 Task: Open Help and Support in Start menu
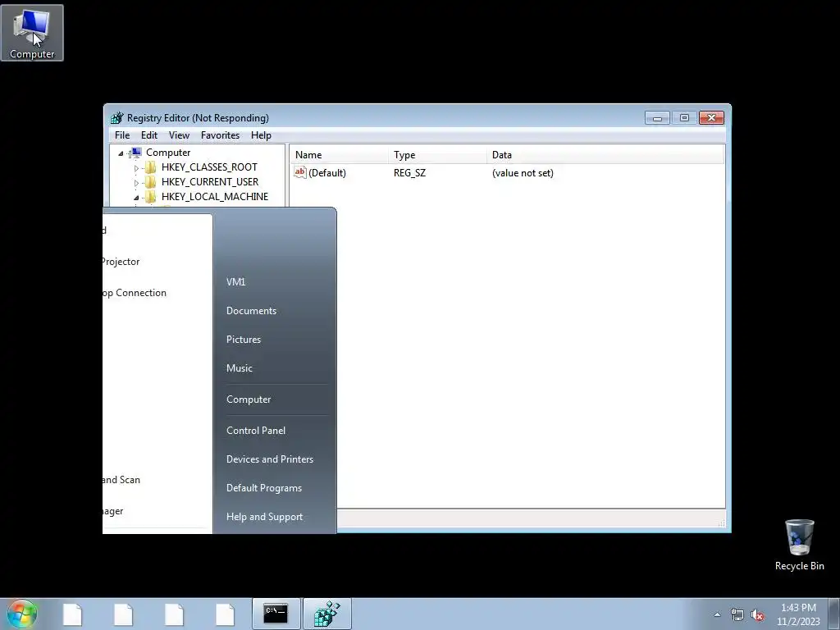[264, 517]
